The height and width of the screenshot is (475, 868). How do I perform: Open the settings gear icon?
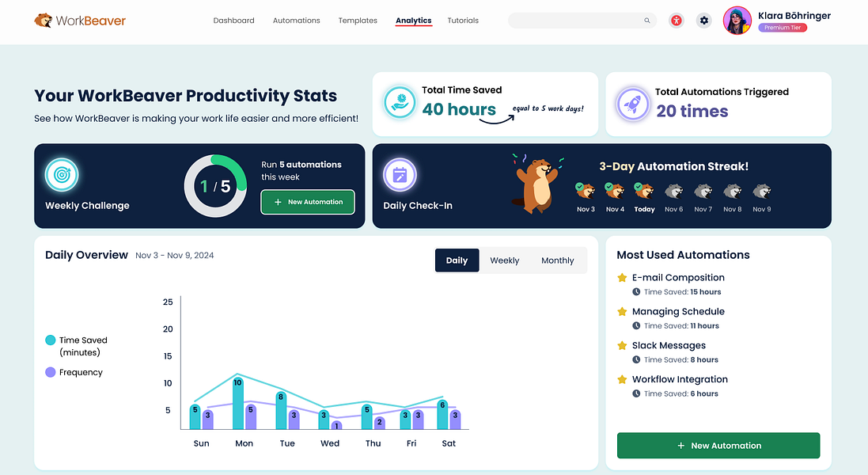(703, 21)
